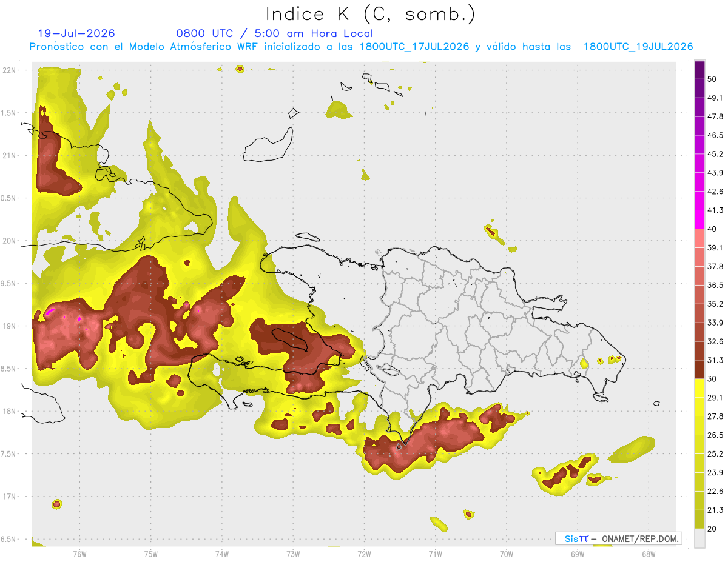728x562 pixels.
Task: Click the "68W" longitude label
Action: click(x=648, y=554)
